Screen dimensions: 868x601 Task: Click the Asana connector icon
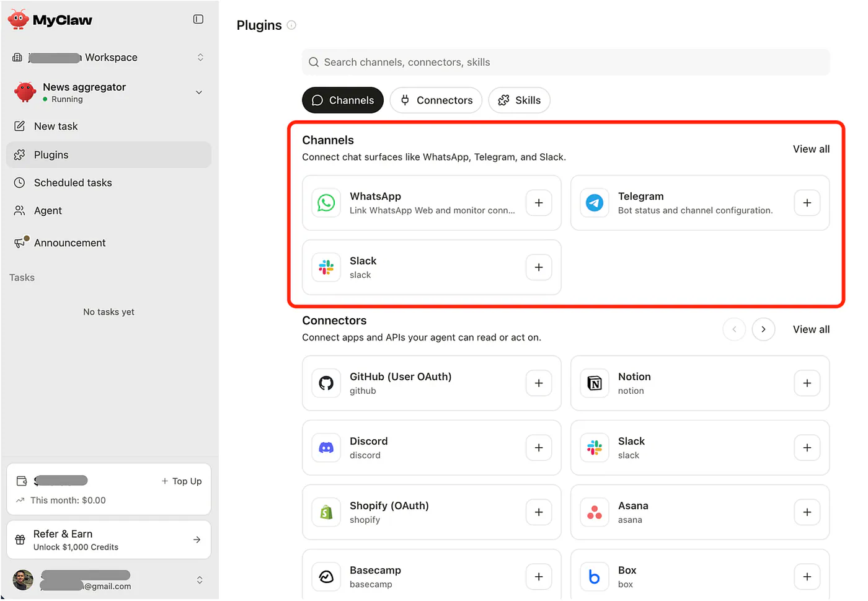click(595, 512)
